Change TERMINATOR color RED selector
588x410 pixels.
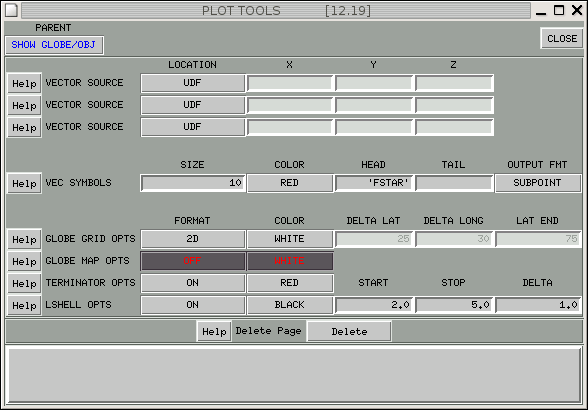tap(290, 283)
